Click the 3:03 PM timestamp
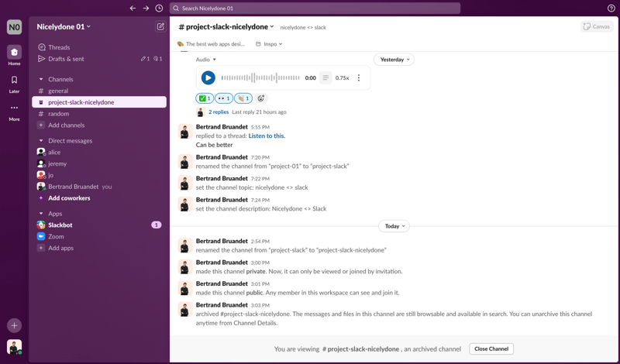This screenshot has height=364, width=620. [260, 305]
